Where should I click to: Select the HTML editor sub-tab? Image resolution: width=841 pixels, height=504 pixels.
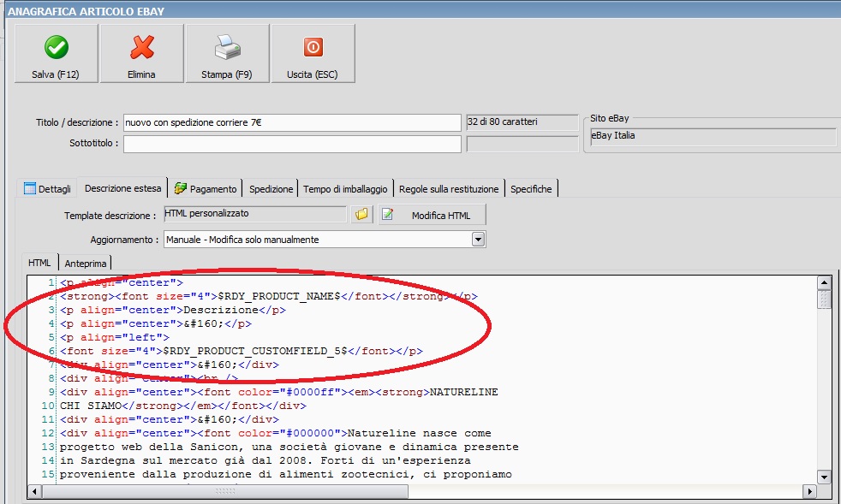pyautogui.click(x=39, y=263)
